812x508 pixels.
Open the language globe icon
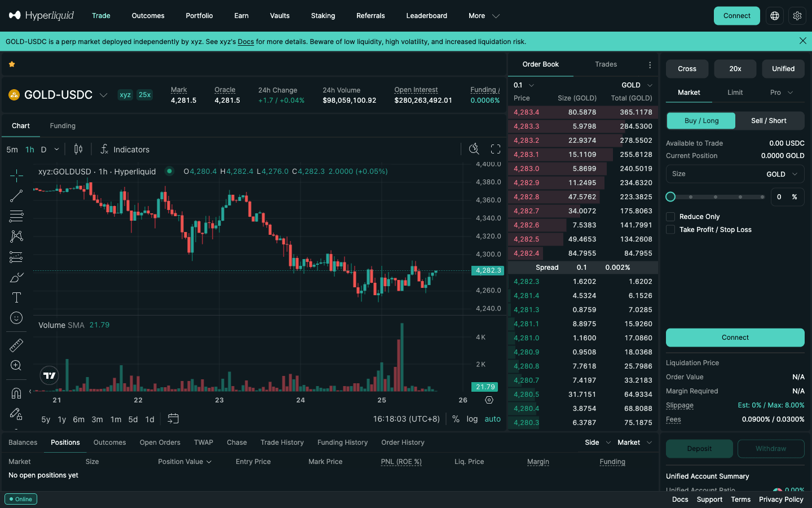tap(775, 16)
